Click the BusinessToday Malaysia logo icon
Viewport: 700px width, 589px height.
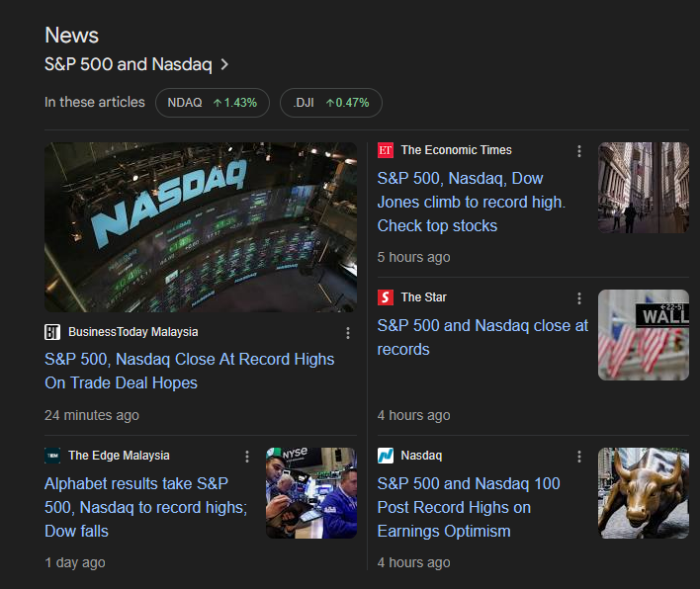(52, 332)
